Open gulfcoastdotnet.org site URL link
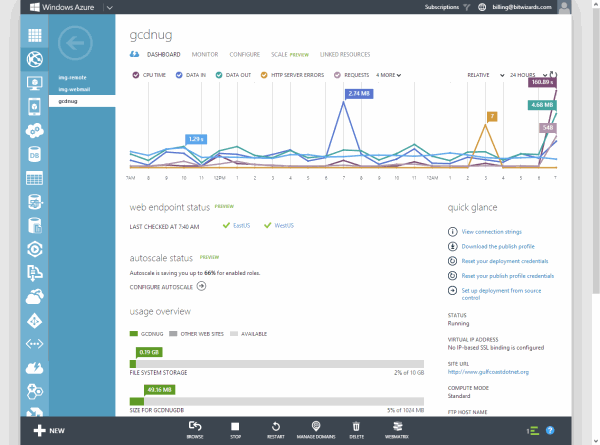Screen dimensions: 600x445 [488, 372]
